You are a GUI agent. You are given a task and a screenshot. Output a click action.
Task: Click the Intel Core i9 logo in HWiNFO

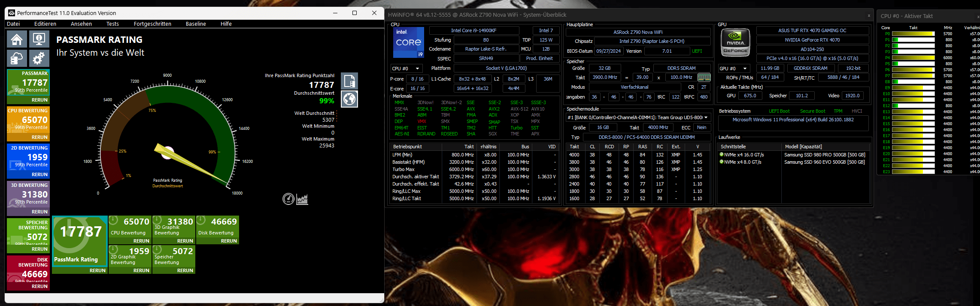[409, 42]
